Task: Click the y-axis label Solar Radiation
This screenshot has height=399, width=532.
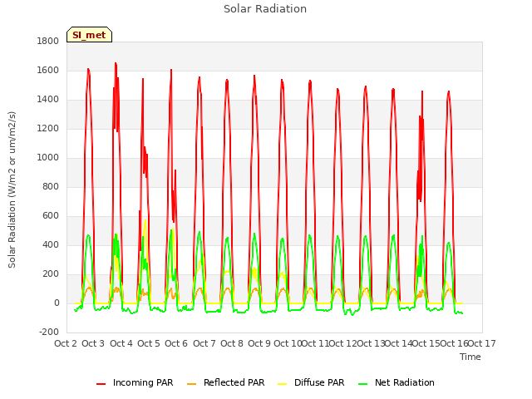Action: (x=12, y=190)
